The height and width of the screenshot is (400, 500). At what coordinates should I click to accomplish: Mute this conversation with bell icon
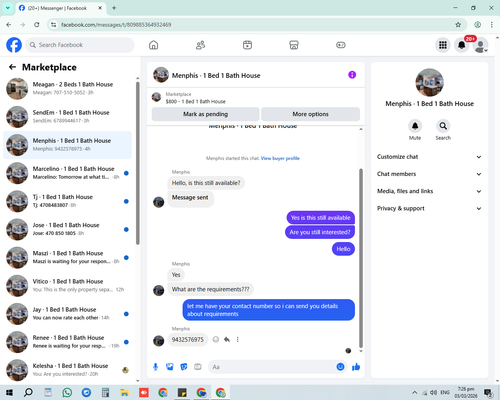click(x=415, y=126)
